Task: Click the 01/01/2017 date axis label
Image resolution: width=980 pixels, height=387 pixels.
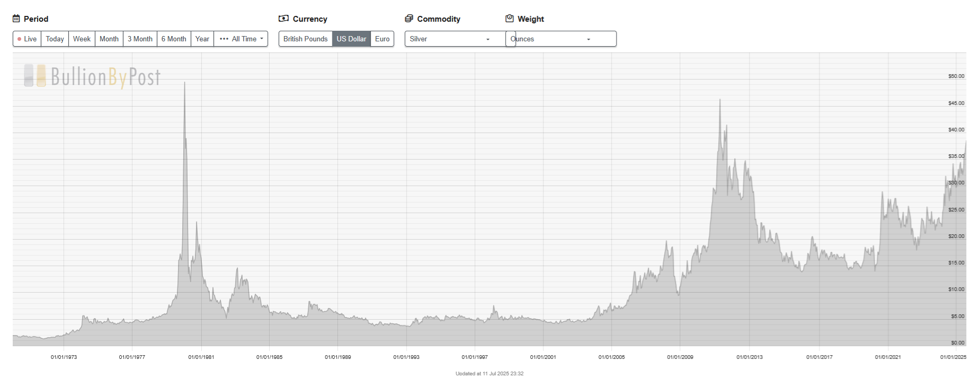Action: [819, 357]
